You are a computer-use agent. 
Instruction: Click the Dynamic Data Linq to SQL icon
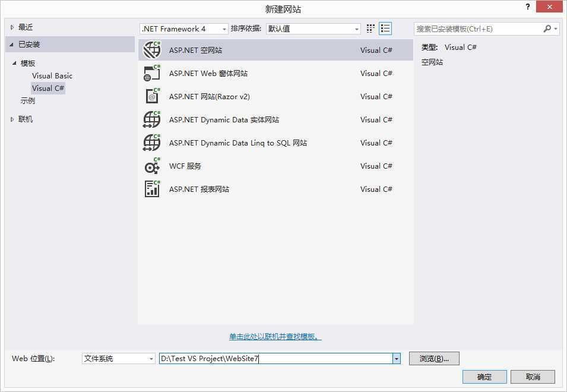(x=152, y=143)
